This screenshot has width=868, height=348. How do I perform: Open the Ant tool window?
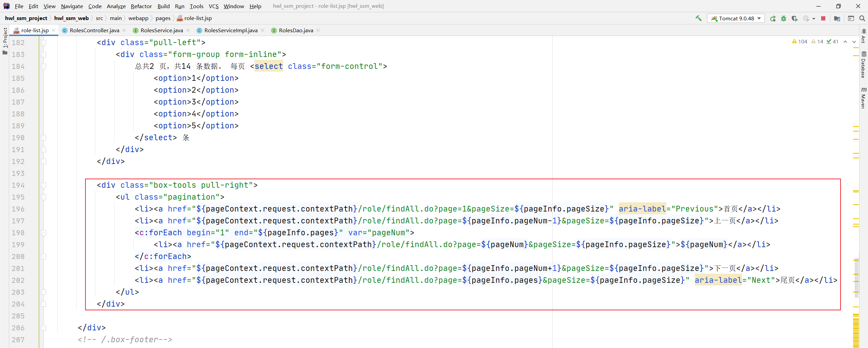point(864,36)
